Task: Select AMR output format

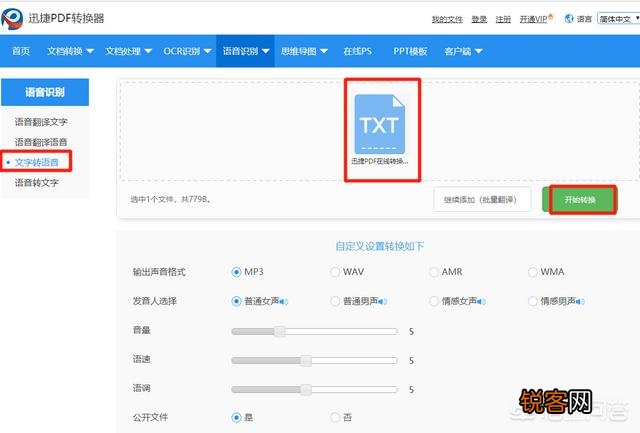Action: coord(433,272)
